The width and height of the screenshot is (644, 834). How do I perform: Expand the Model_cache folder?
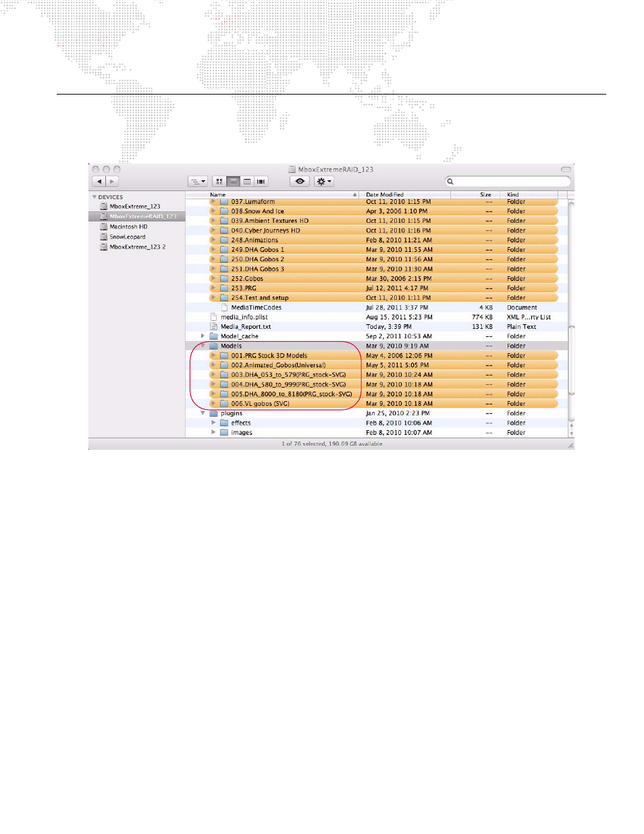[x=203, y=336]
